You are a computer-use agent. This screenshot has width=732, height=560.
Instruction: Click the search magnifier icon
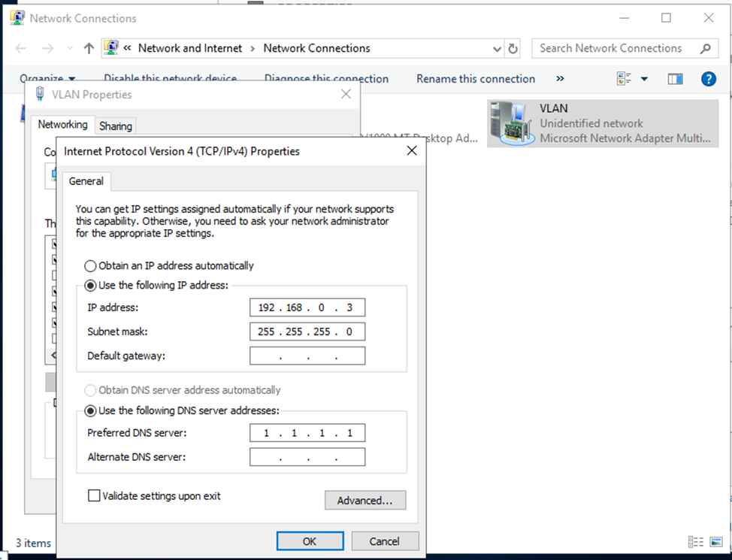coord(706,47)
